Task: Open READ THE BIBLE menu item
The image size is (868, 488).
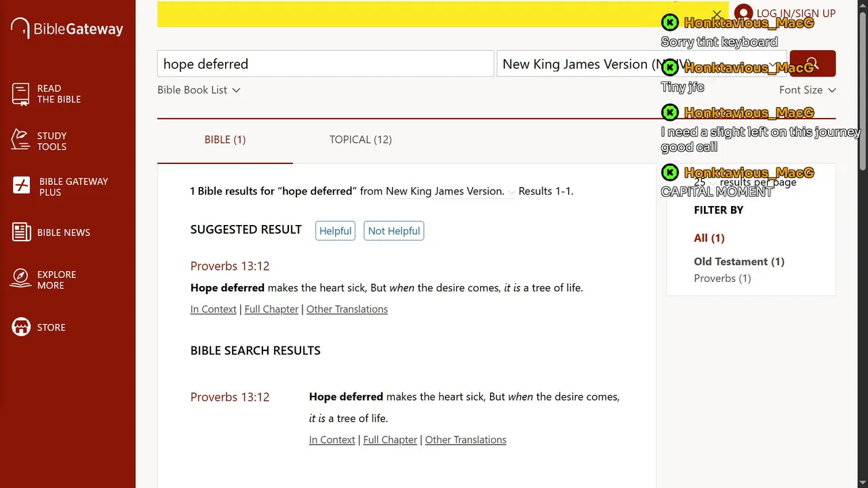Action: click(x=59, y=94)
